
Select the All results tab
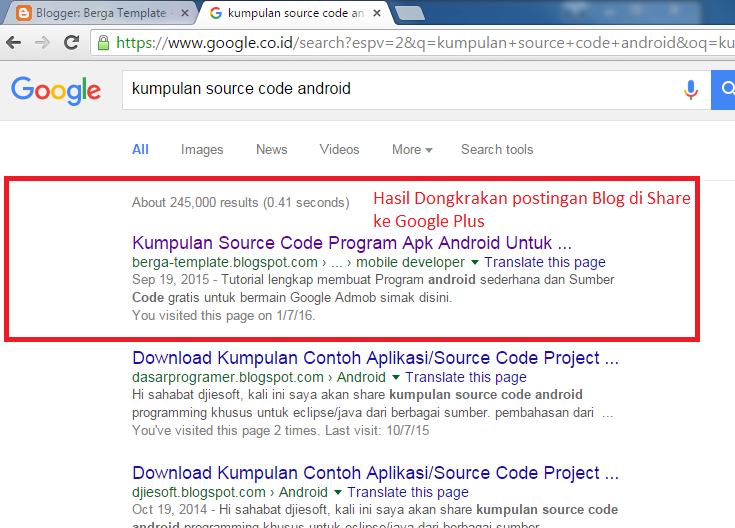pos(140,150)
